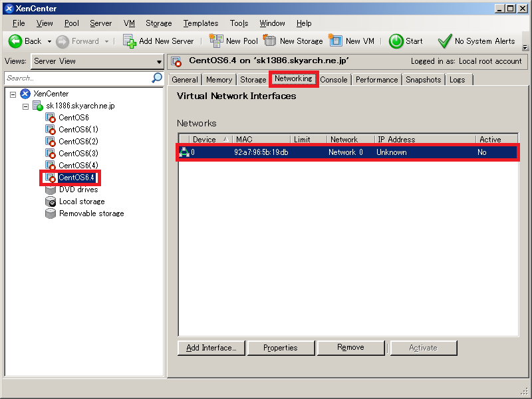Open the Storage menu

point(159,23)
